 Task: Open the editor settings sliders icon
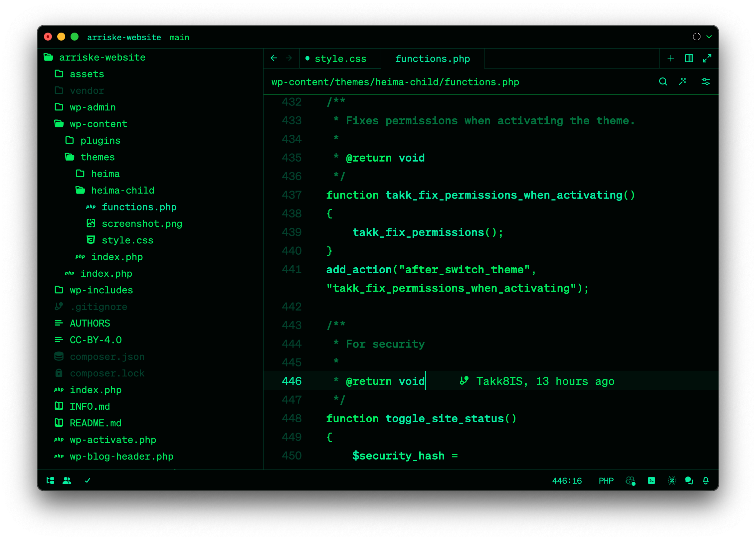coord(706,81)
